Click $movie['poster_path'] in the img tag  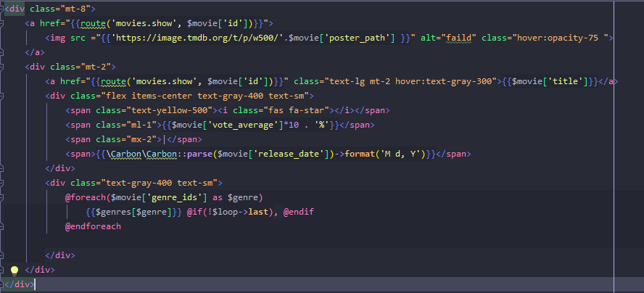pyautogui.click(x=342, y=38)
